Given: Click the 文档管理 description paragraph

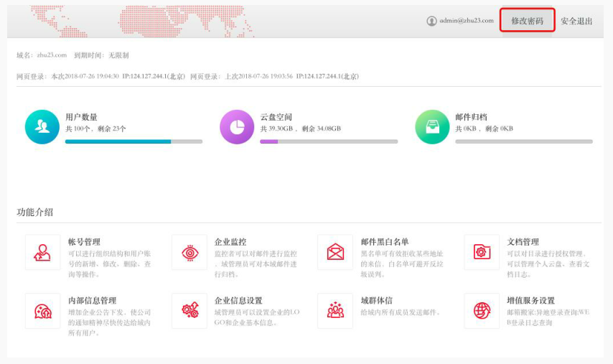Looking at the screenshot, I should point(548,264).
